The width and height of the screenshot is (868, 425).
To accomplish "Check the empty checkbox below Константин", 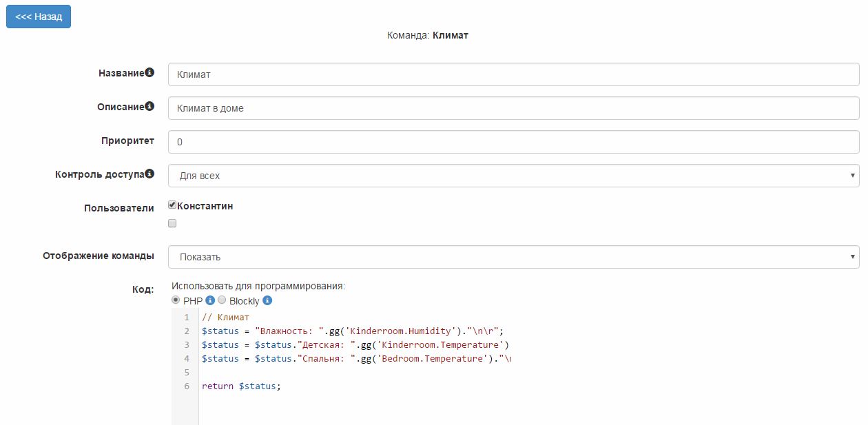I will (172, 223).
